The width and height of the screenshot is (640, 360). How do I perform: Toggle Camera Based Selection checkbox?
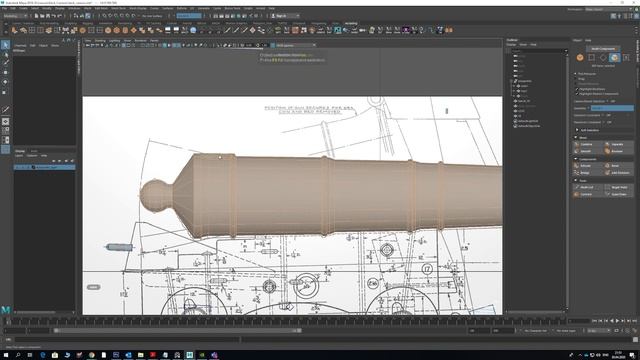click(607, 101)
